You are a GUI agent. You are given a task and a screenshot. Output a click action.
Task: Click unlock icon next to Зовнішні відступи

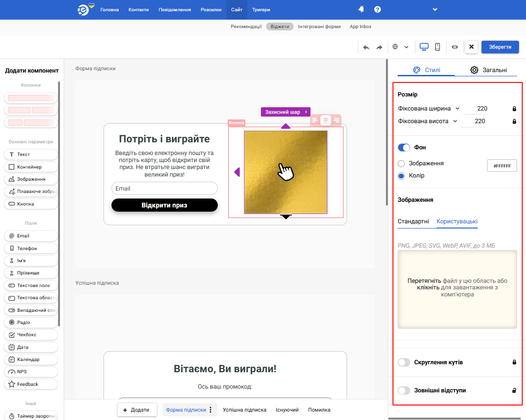(x=514, y=391)
